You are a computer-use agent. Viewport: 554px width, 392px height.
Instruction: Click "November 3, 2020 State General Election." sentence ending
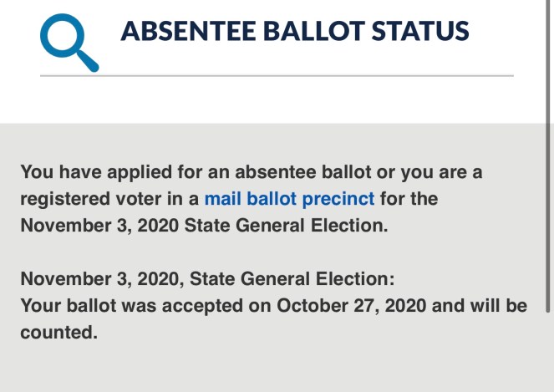[204, 226]
